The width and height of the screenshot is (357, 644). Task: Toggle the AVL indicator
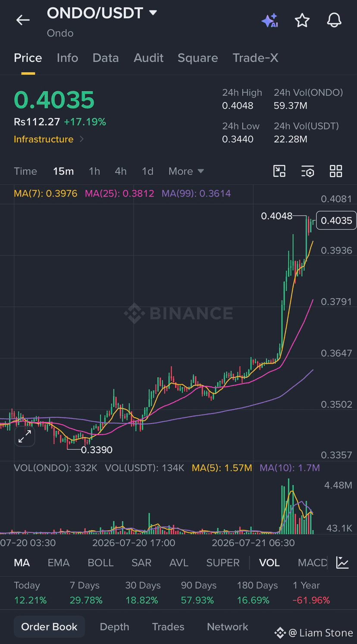click(179, 563)
